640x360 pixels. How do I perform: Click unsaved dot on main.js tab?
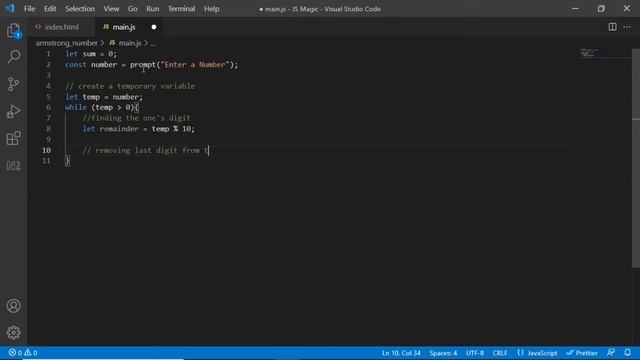(x=154, y=27)
